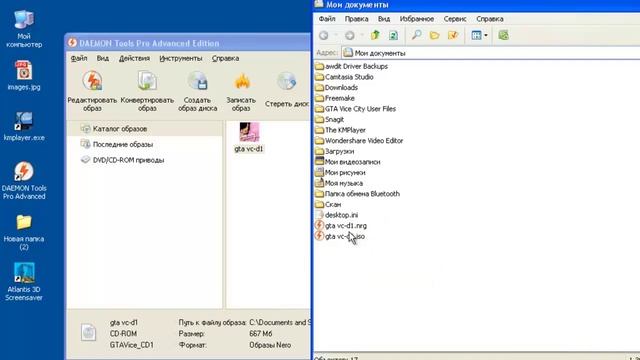Click DAEMON Tools Pro Advanced Edition title bar
Viewport: 640px width, 360px height.
click(x=188, y=43)
